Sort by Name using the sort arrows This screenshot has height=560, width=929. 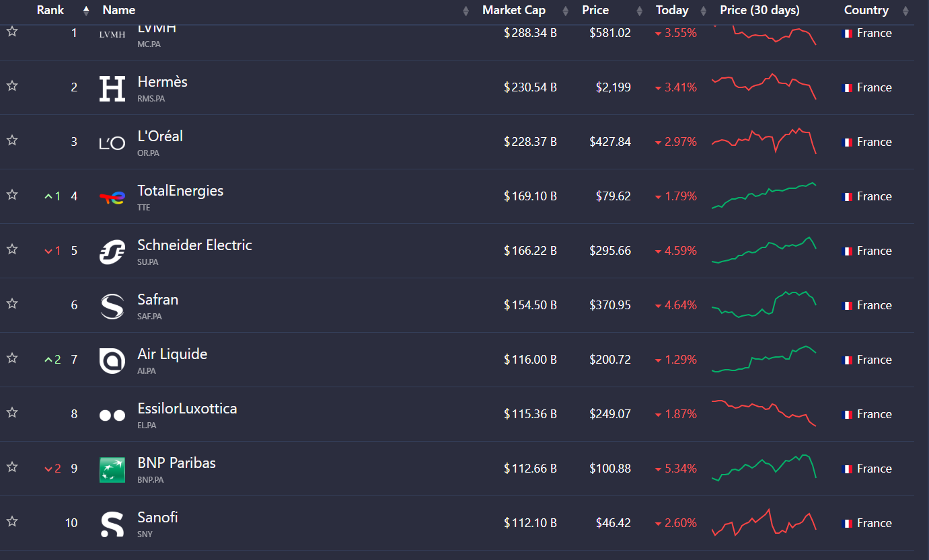click(466, 11)
